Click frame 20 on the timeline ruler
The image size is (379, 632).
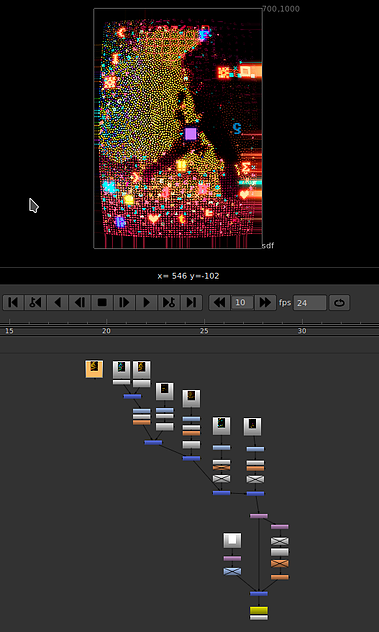tap(106, 331)
